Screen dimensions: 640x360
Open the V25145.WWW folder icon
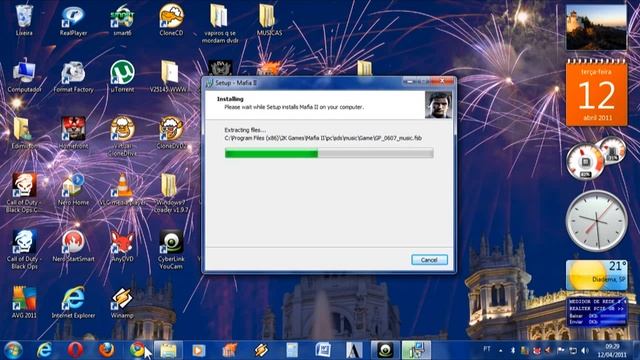(x=169, y=76)
